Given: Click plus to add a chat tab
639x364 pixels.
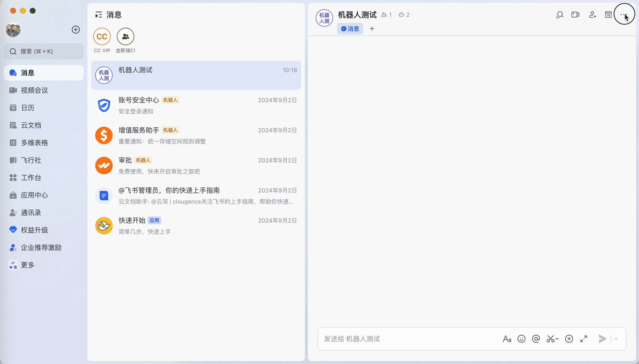Looking at the screenshot, I should click(372, 29).
